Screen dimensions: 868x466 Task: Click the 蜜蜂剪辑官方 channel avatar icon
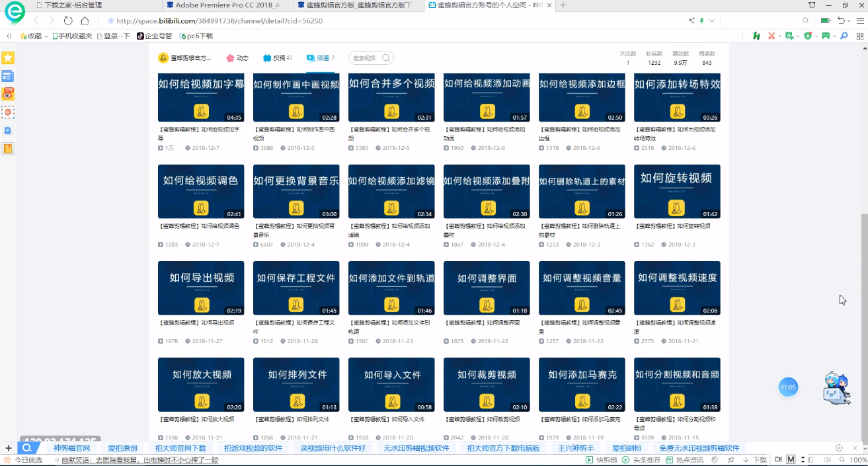[x=164, y=58]
